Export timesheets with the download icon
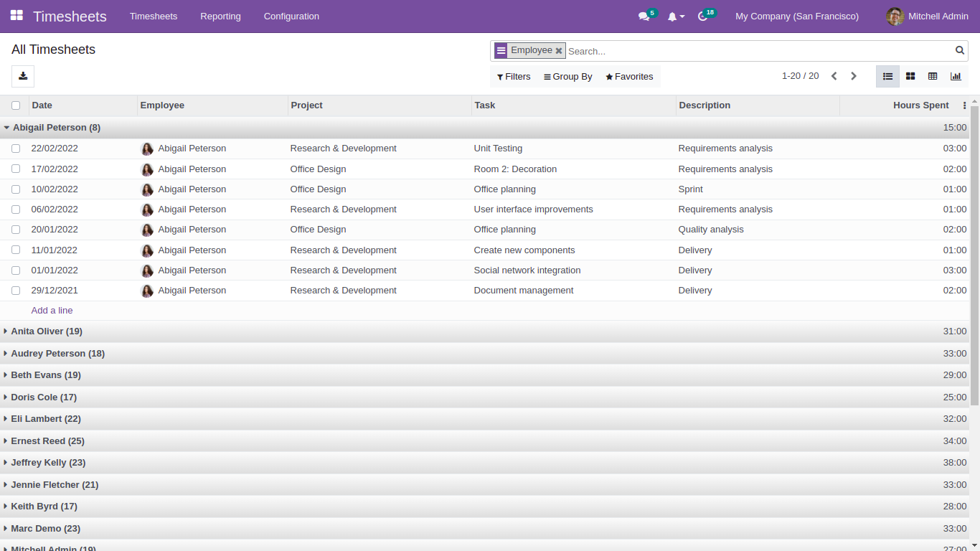The image size is (980, 551). point(22,76)
